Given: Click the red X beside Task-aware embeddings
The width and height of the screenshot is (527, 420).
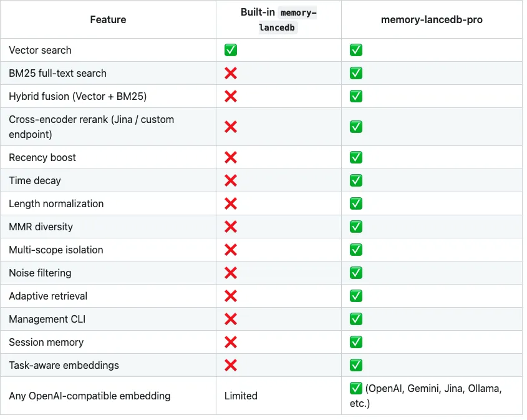Looking at the screenshot, I should tap(231, 366).
